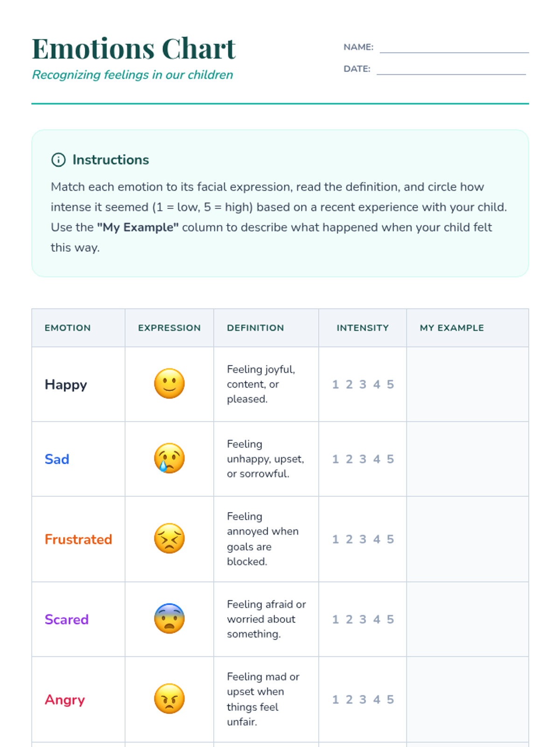
Task: Select intensity 5 for Happy
Action: [390, 384]
